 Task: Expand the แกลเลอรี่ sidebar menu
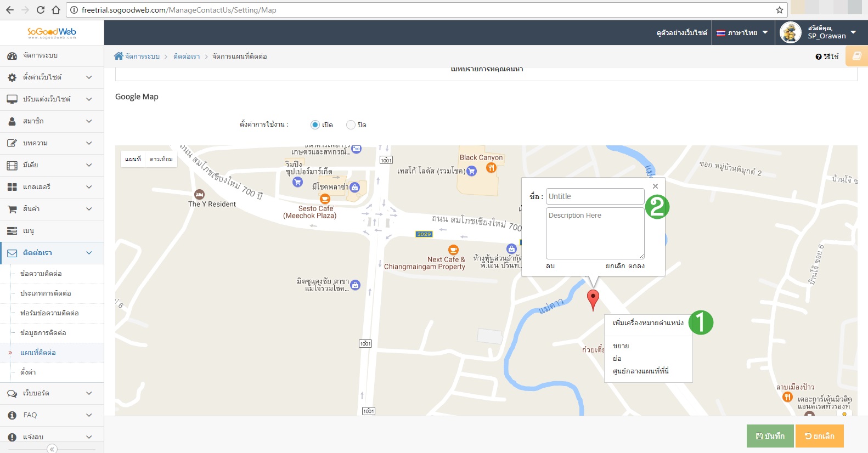pyautogui.click(x=52, y=187)
